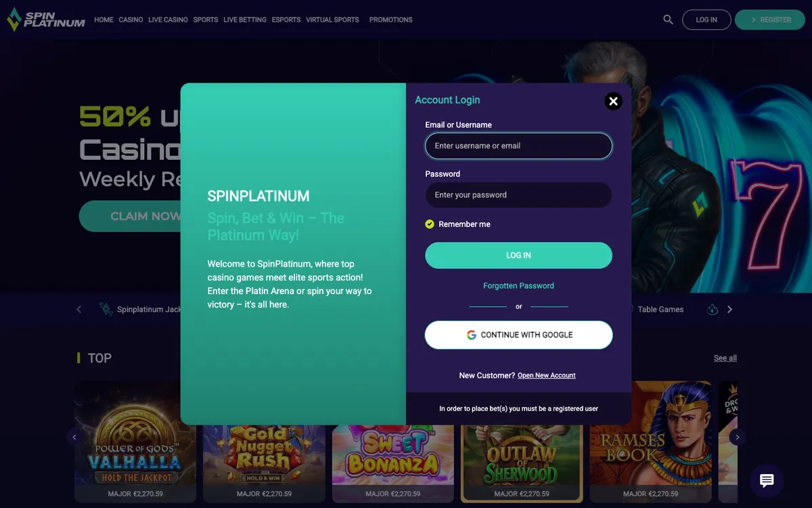Open the search magnifier icon

click(x=668, y=20)
